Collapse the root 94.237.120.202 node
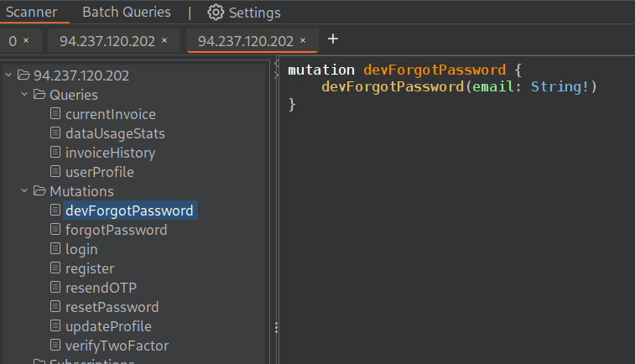Screen dimensions: 635x364 [8, 75]
